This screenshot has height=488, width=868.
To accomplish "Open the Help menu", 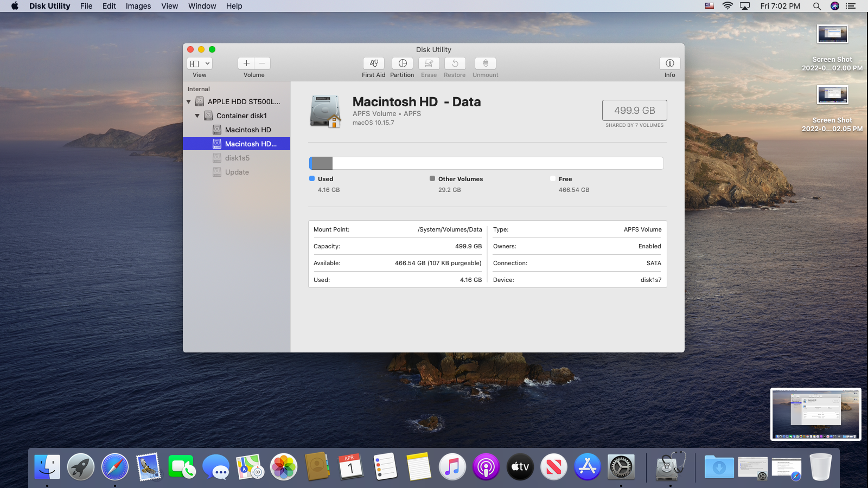I will 234,6.
